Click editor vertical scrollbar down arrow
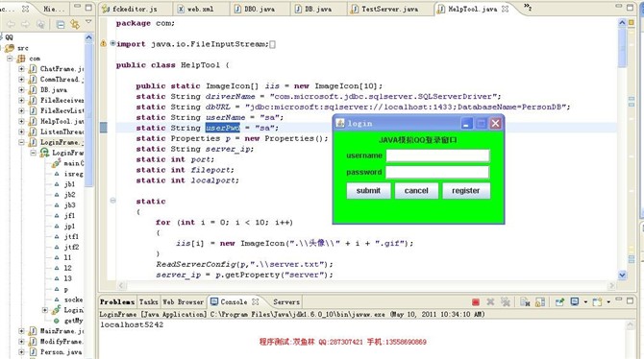Image resolution: width=644 pixels, height=359 pixels. (622, 275)
